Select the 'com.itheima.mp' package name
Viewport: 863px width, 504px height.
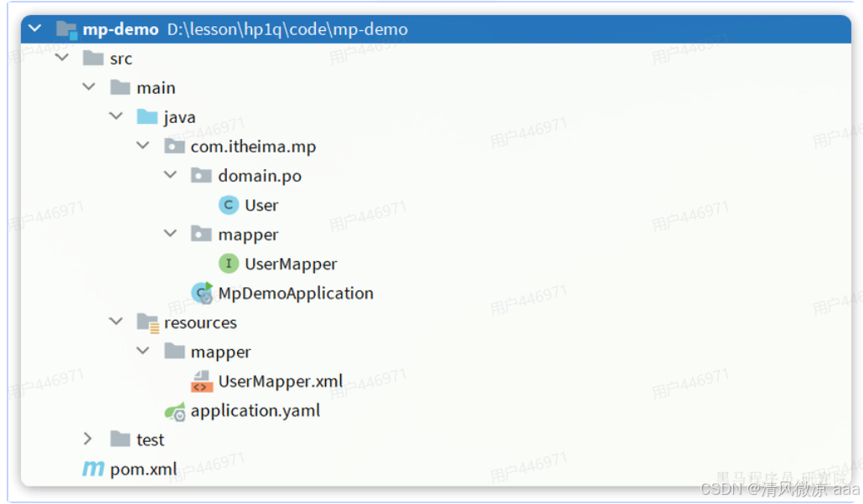[x=253, y=147]
